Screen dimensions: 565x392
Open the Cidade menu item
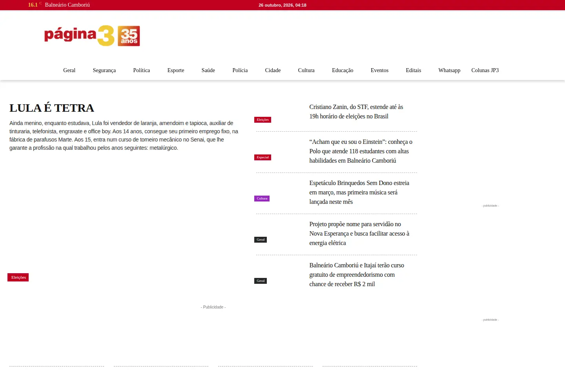[x=273, y=71]
